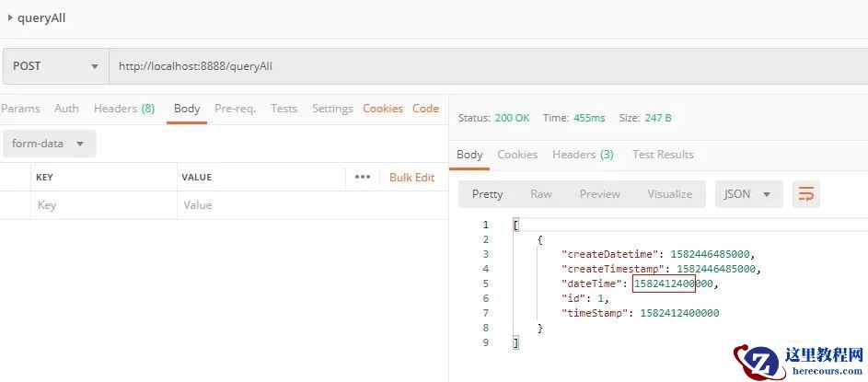Select the Visualize response view

[x=669, y=194]
